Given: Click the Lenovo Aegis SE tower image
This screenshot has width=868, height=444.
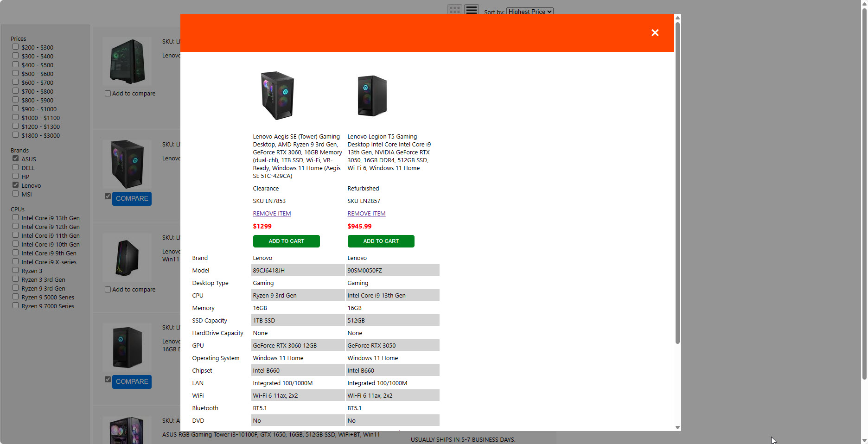Looking at the screenshot, I should 277,95.
